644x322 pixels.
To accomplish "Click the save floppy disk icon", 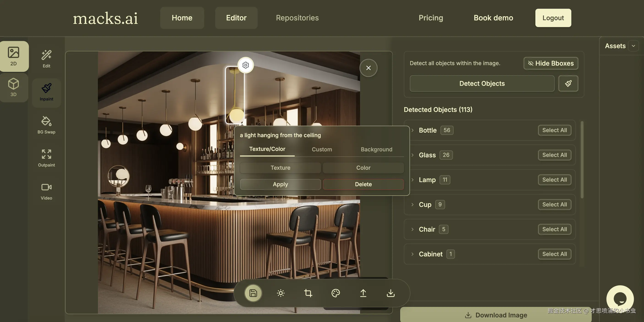I will coord(253,293).
